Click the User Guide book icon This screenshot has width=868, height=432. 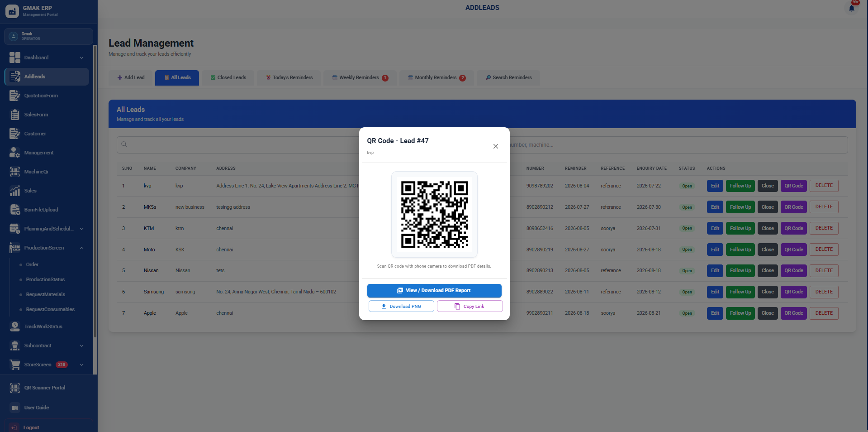(15, 408)
